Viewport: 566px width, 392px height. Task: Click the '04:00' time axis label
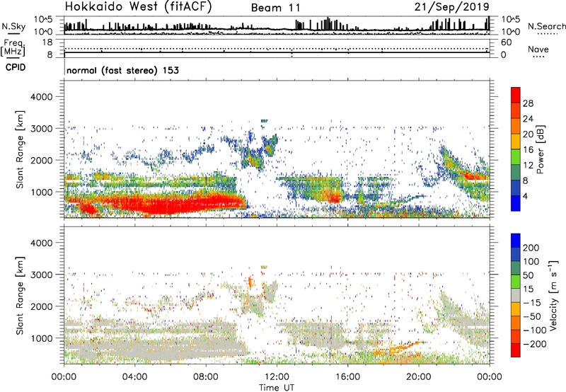134,377
